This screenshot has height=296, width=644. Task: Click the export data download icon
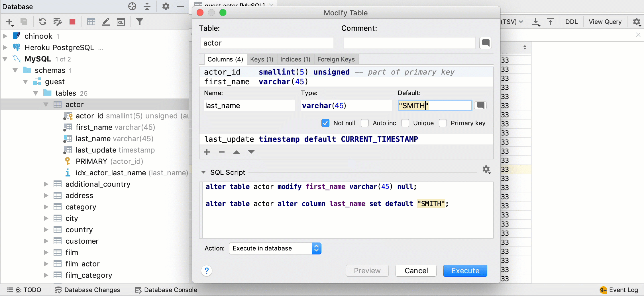(x=536, y=22)
